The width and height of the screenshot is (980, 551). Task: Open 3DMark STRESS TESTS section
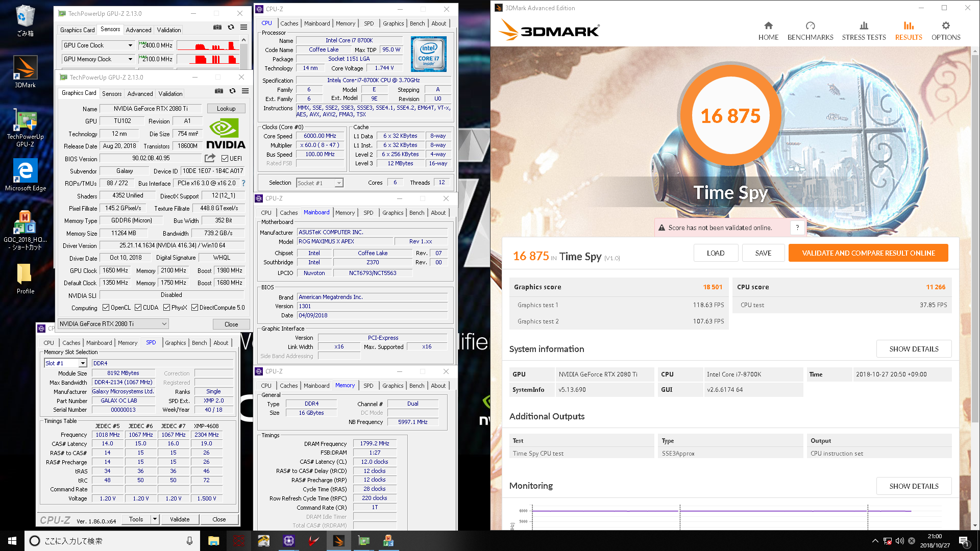(x=864, y=31)
